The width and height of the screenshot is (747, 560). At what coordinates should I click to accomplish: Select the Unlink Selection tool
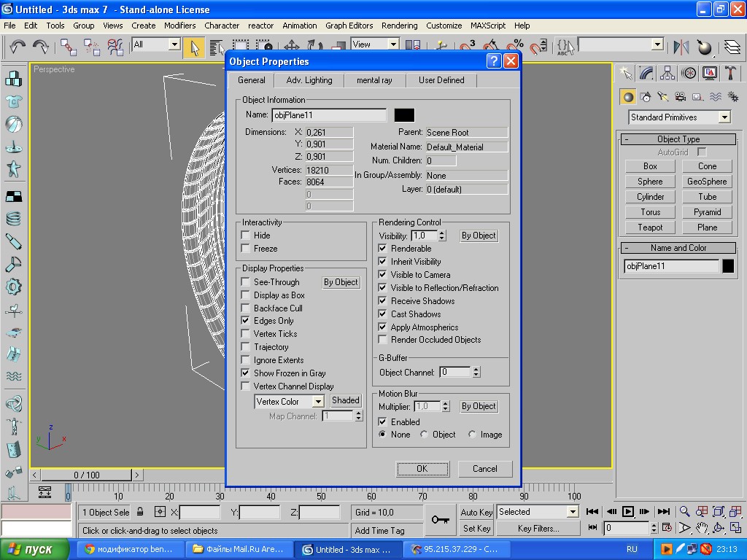coord(91,47)
